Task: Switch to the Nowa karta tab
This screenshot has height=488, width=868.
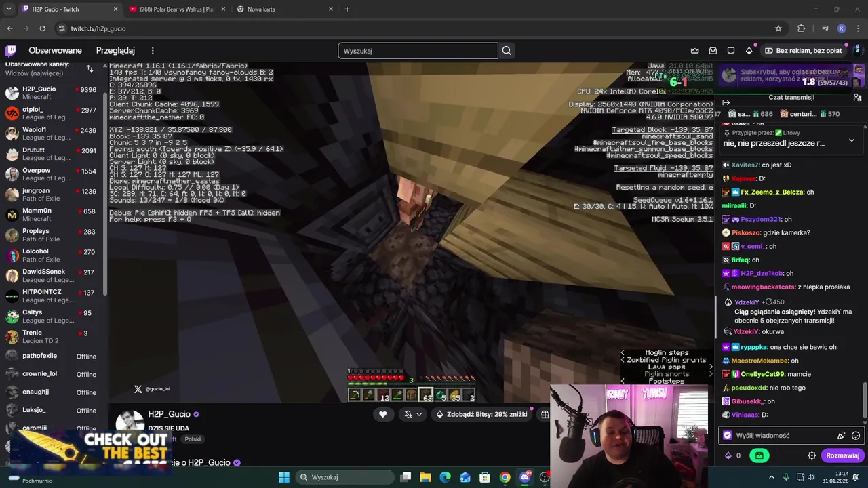Action: (x=285, y=9)
